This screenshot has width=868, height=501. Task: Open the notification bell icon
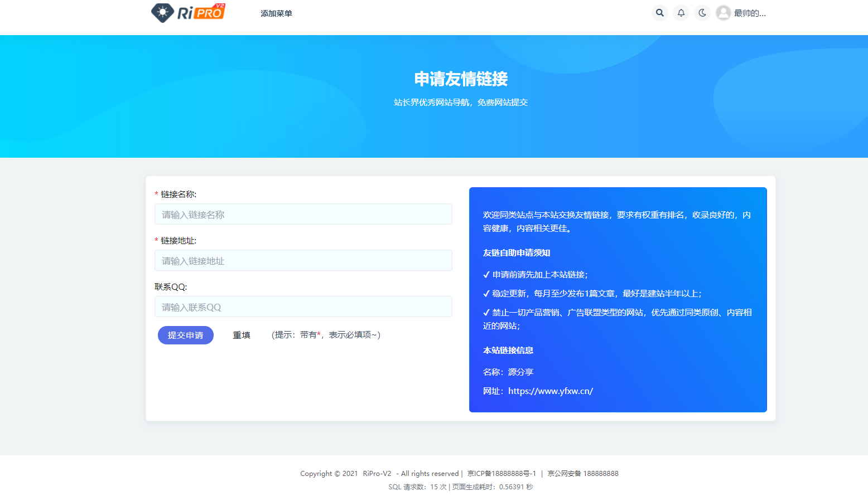(681, 12)
